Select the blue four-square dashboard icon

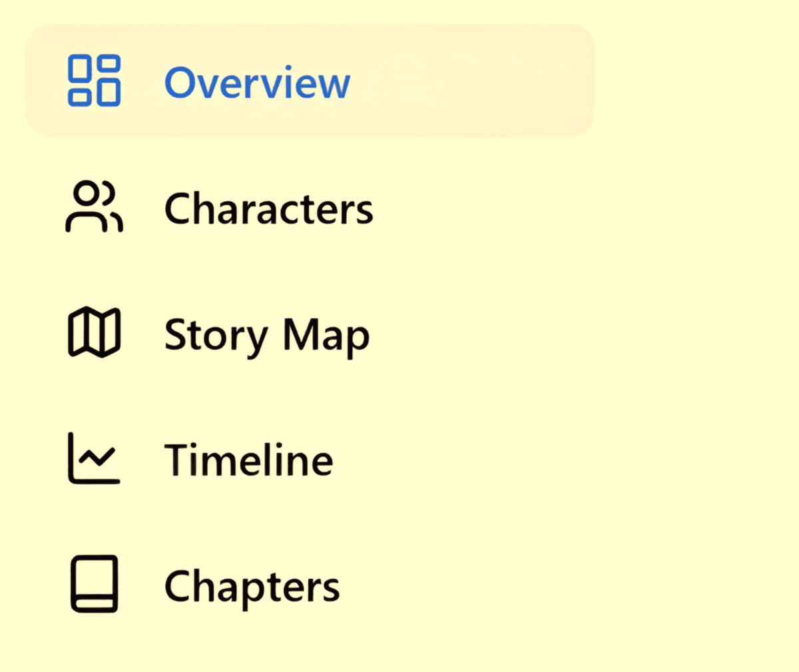pyautogui.click(x=94, y=81)
